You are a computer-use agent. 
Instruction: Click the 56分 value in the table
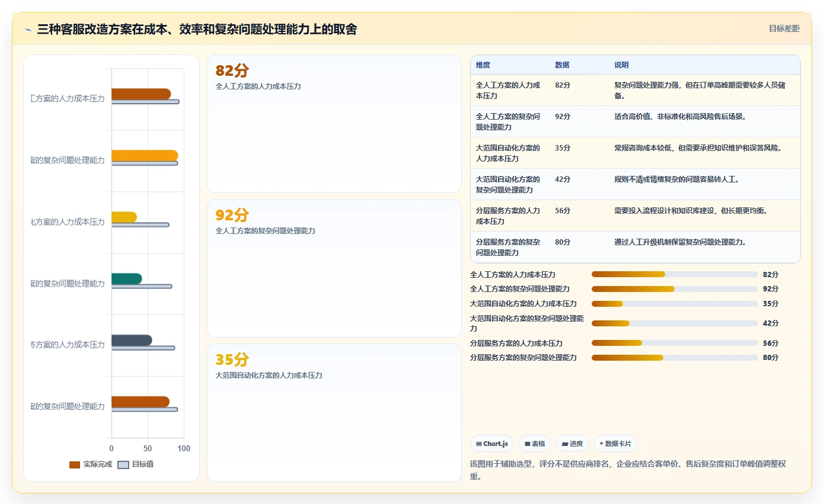point(563,210)
